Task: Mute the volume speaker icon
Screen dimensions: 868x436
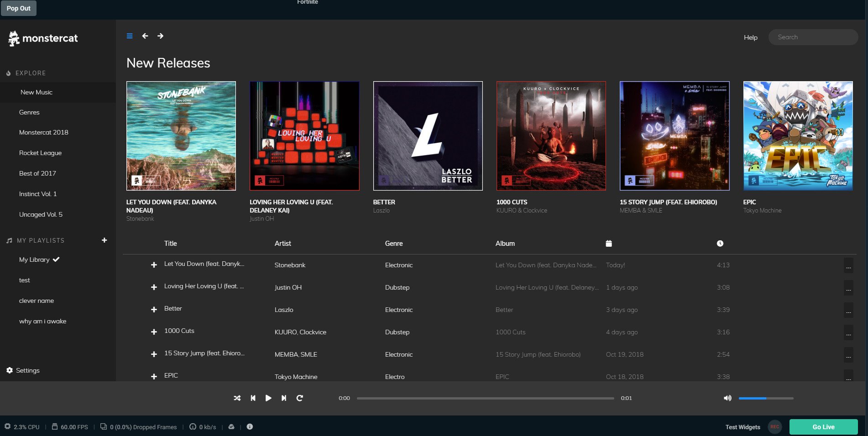Action: coord(727,398)
